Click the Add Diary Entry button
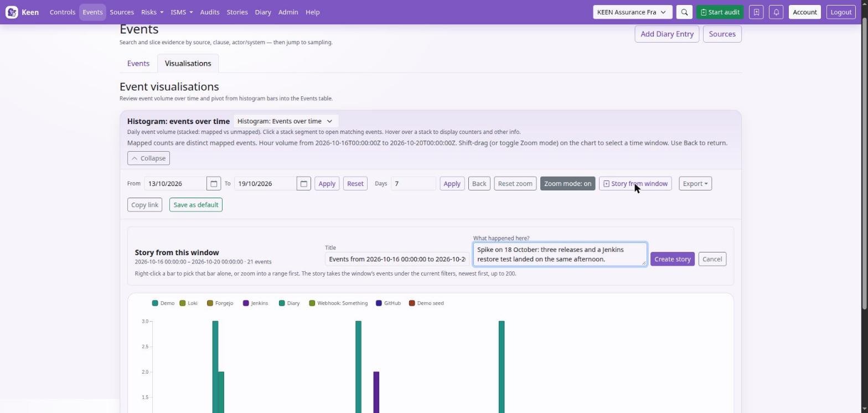Screen dimensions: 868x413 667,34
